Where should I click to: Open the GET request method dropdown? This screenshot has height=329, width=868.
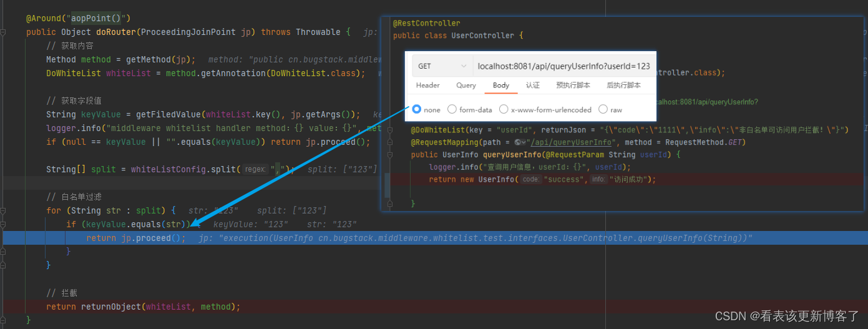(441, 66)
